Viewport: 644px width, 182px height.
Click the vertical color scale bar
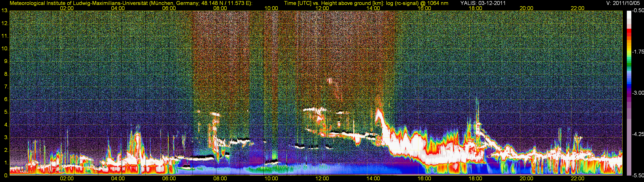coord(629,93)
